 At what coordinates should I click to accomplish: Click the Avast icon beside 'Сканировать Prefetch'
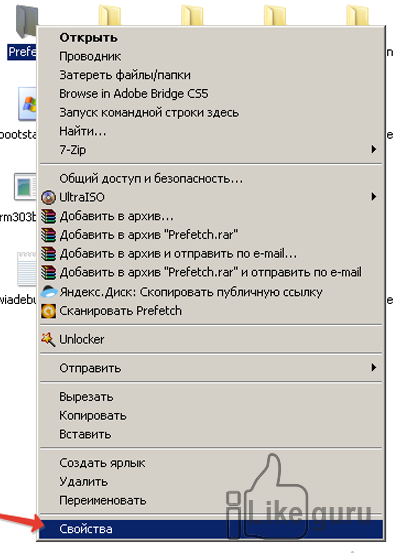pos(48,311)
